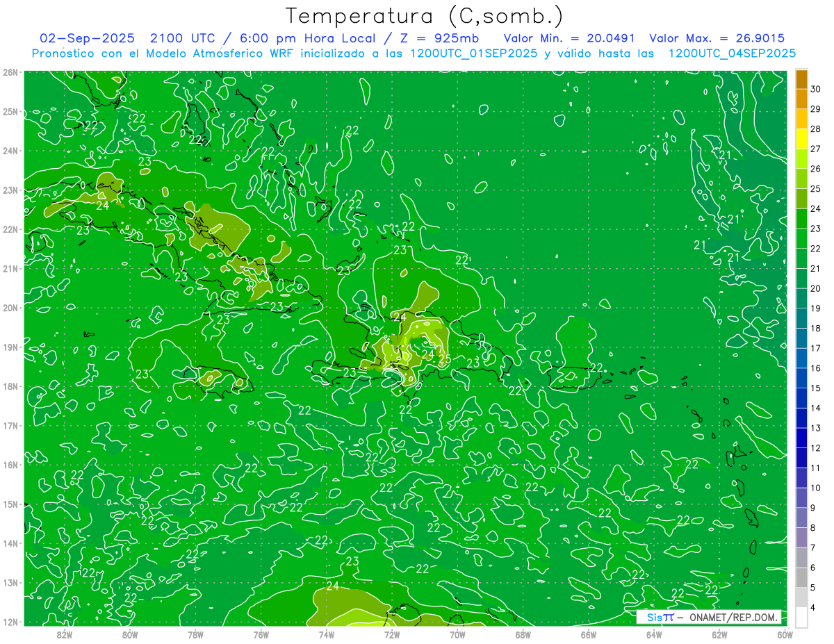Click the '28' label on the color scale

816,129
